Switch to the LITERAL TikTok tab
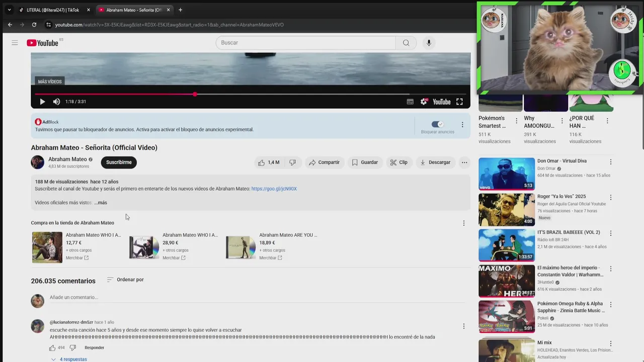The image size is (644, 362). 53,10
